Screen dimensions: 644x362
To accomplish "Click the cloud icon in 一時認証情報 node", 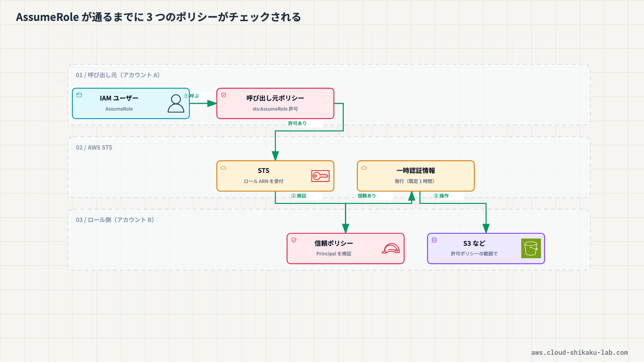I will (364, 168).
